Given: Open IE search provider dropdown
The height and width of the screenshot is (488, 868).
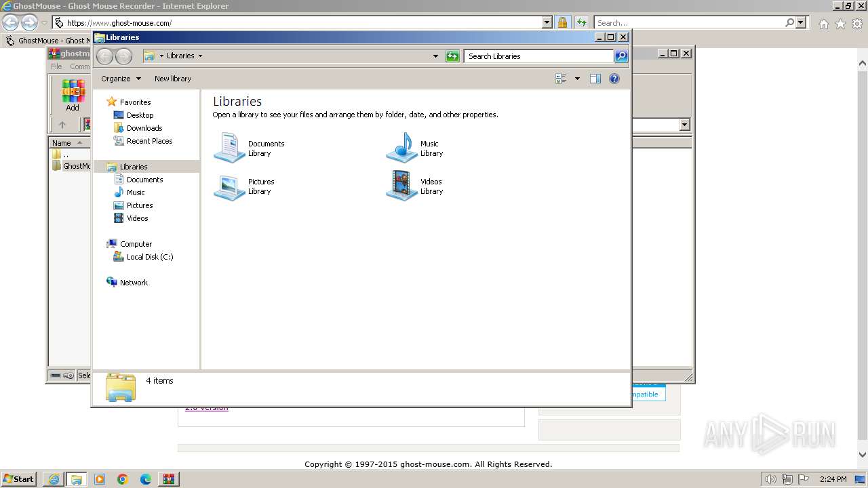Looking at the screenshot, I should [x=801, y=22].
